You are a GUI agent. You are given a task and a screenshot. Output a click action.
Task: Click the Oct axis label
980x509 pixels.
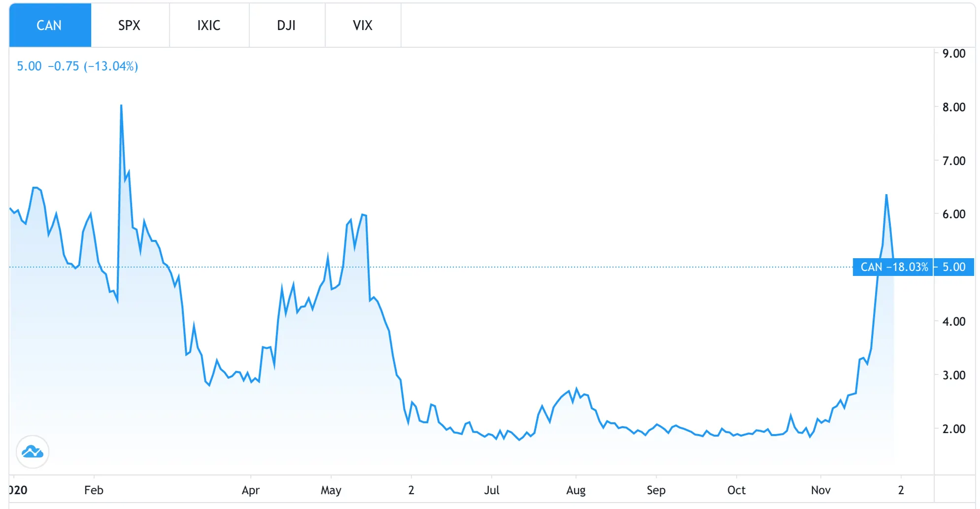[x=737, y=490]
